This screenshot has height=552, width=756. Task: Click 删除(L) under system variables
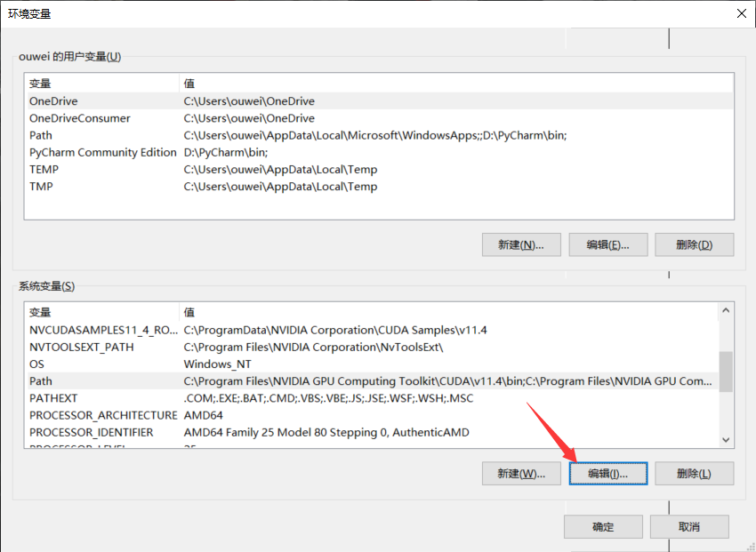(x=695, y=473)
